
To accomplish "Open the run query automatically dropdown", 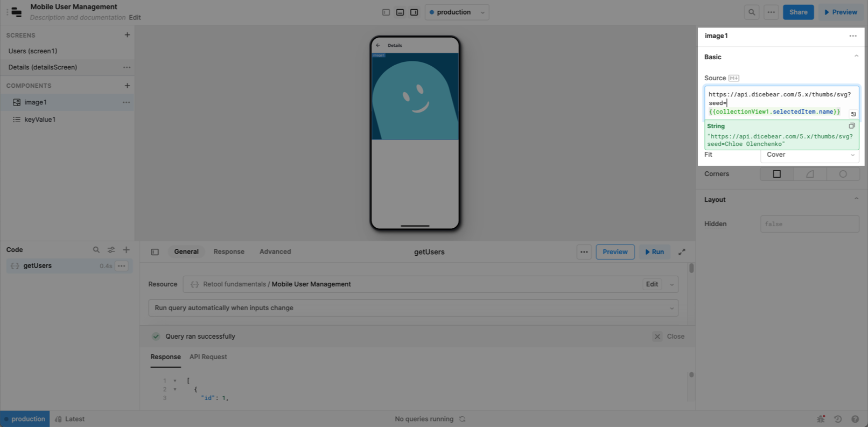I will (x=413, y=308).
